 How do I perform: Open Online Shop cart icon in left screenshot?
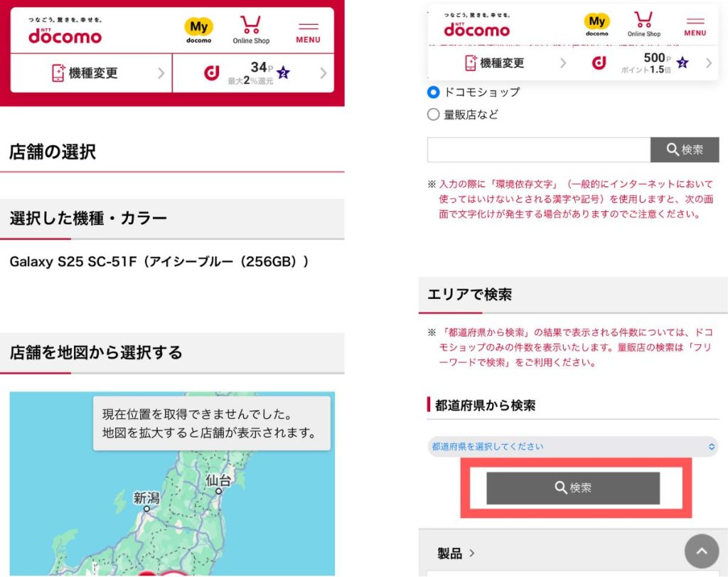pos(251,30)
